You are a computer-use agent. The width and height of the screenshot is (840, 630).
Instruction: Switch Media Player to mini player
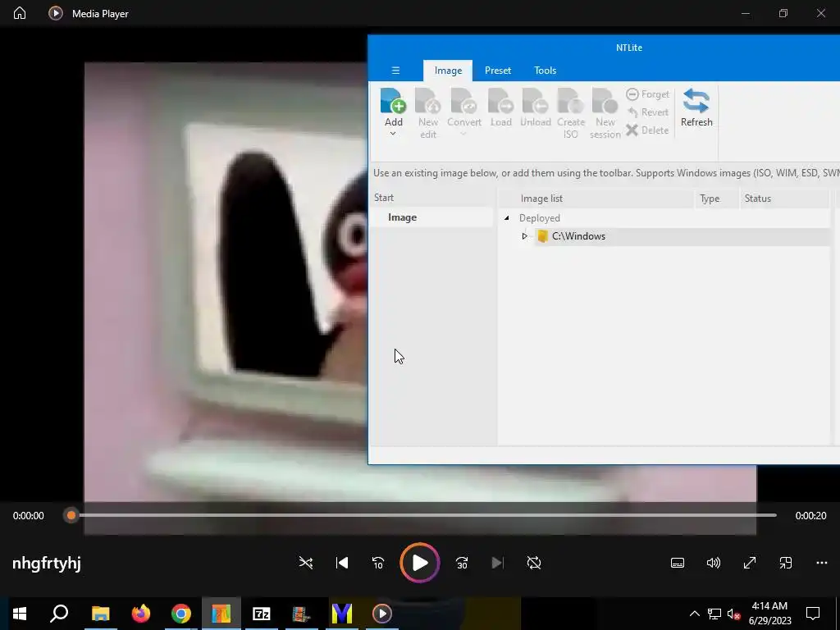pyautogui.click(x=785, y=563)
